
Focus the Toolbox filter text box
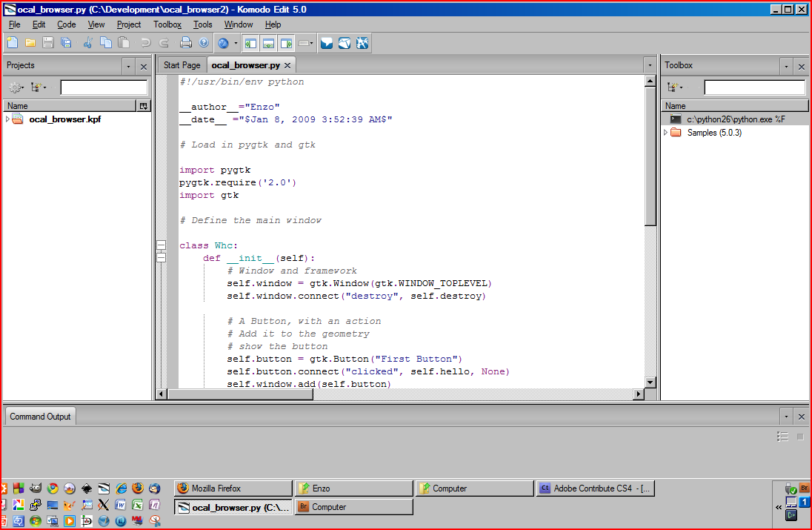tap(754, 87)
